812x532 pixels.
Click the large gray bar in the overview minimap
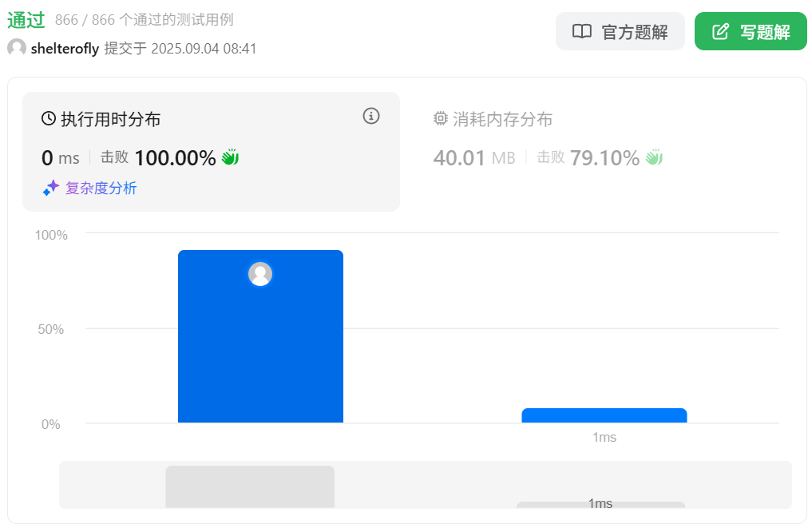250,487
